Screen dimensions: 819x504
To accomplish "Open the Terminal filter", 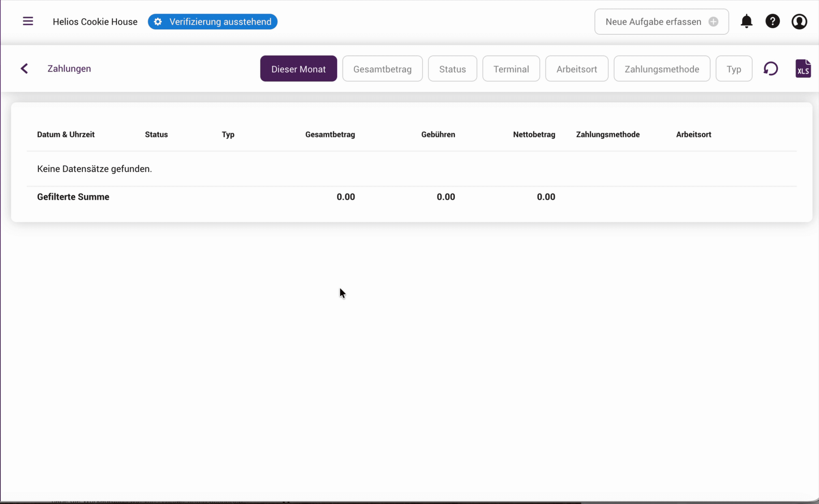I will click(511, 69).
